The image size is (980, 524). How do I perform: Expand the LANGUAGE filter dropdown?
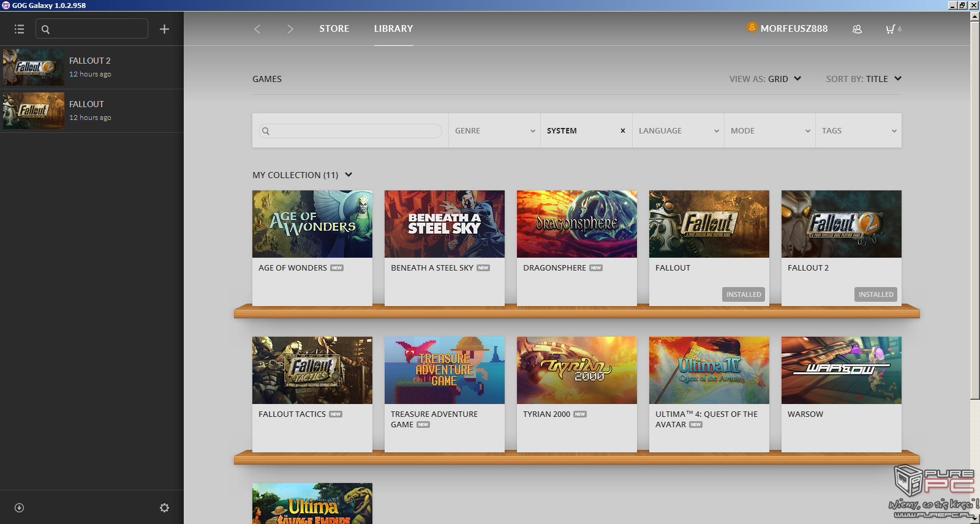678,130
